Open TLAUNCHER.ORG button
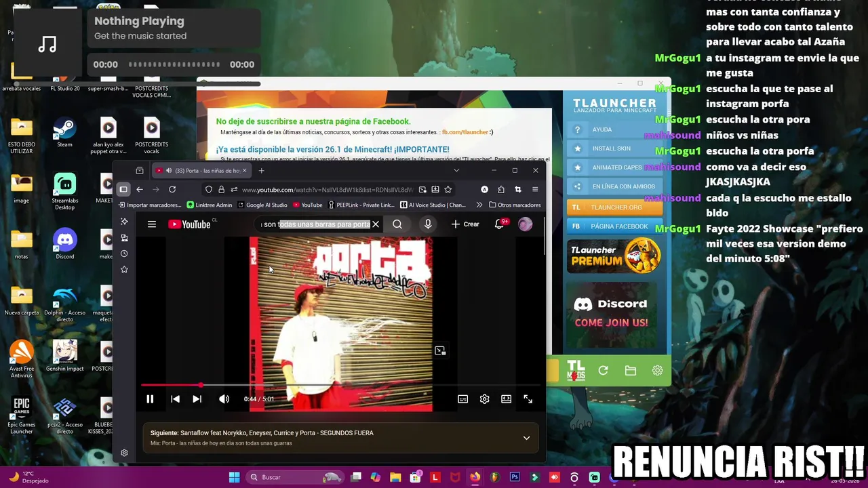This screenshot has width=868, height=488. [614, 207]
